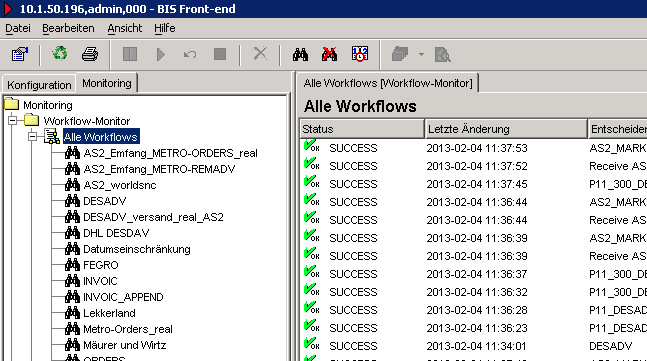
Task: Click the calendar clock schedule icon
Action: coord(359,54)
